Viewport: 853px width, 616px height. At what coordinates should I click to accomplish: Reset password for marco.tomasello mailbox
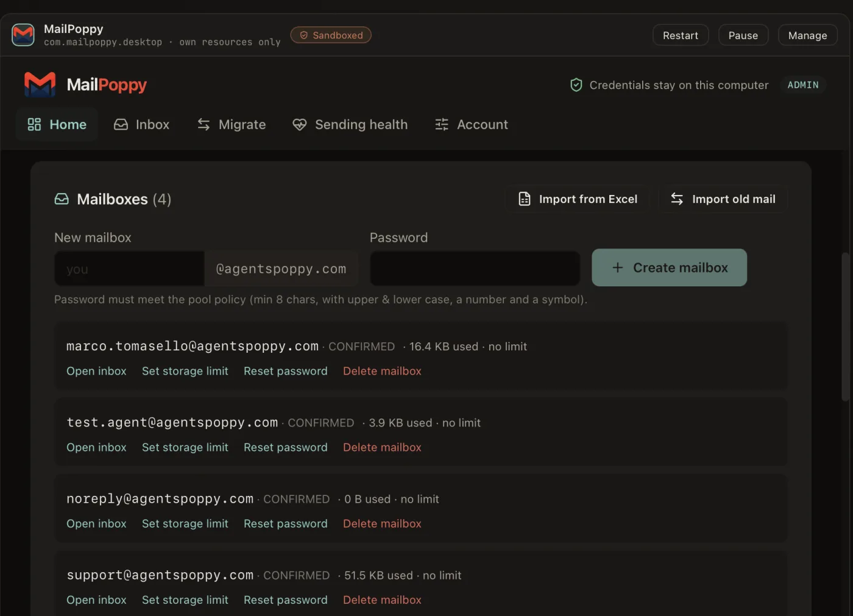tap(285, 371)
